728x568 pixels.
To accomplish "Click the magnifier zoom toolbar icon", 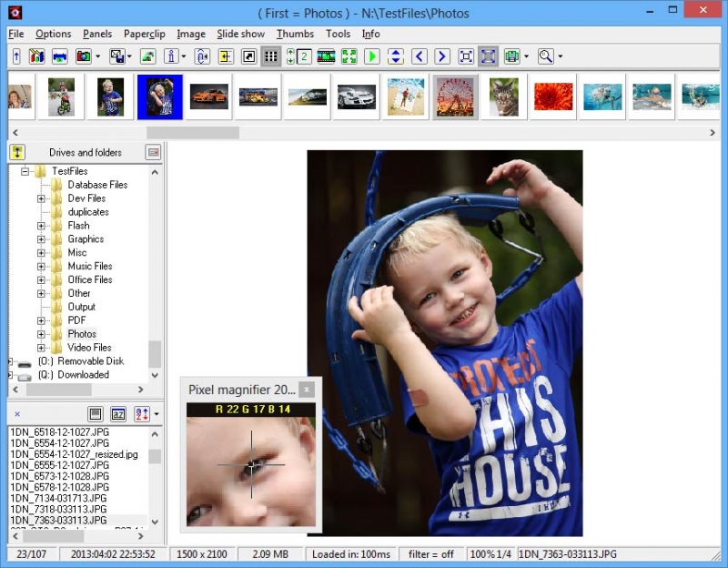I will click(545, 56).
